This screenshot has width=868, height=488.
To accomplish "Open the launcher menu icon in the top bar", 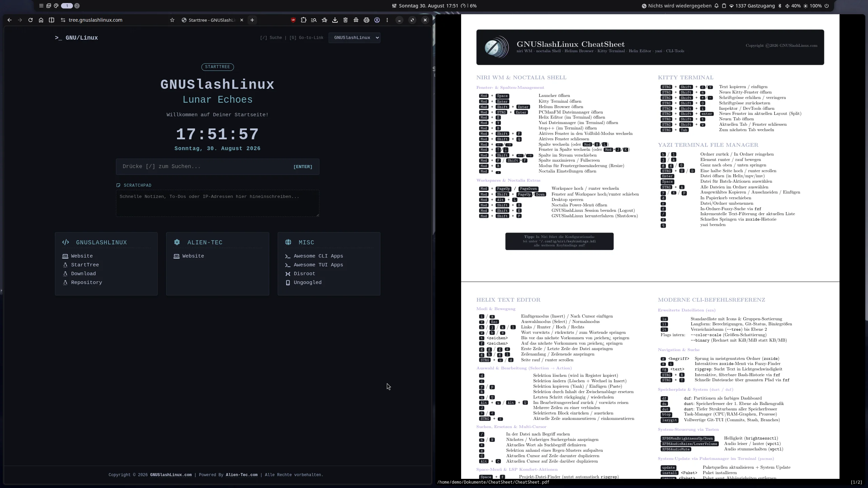I will click(x=41, y=6).
